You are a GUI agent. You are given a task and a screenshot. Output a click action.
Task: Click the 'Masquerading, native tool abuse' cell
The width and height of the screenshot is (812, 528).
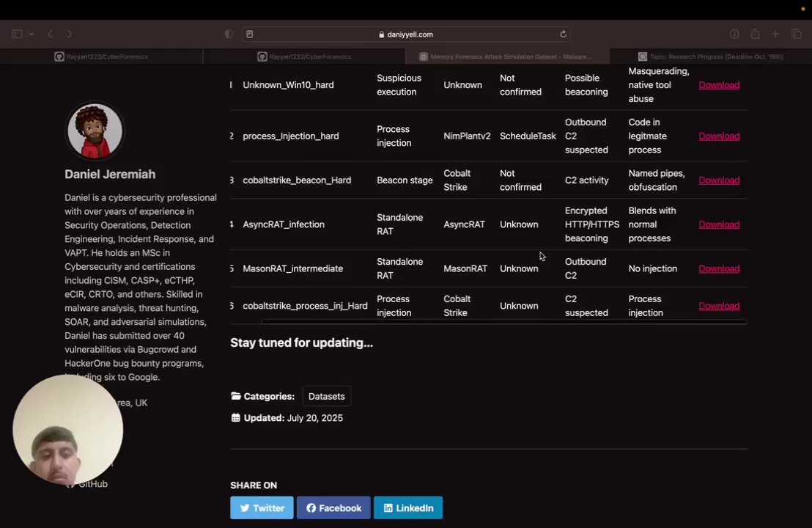tap(659, 85)
